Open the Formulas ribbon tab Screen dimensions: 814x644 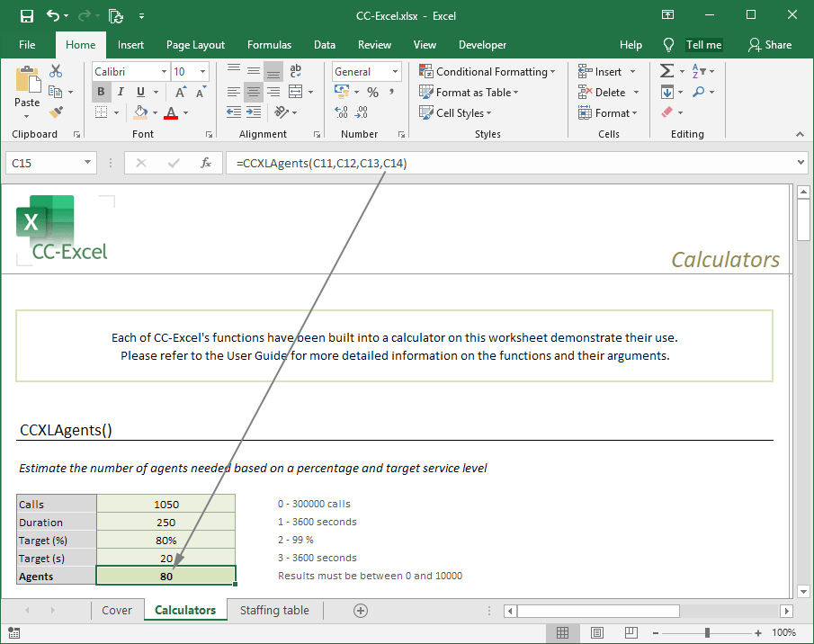269,44
